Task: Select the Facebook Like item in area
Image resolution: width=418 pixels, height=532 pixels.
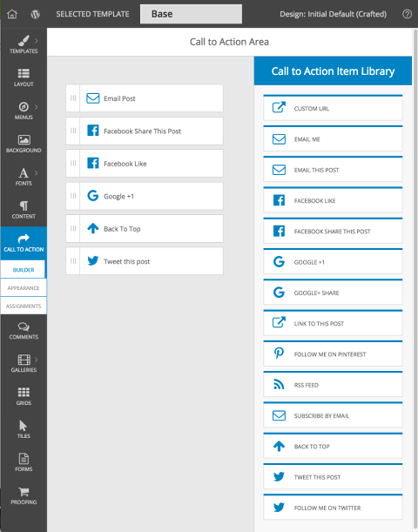Action: point(145,163)
